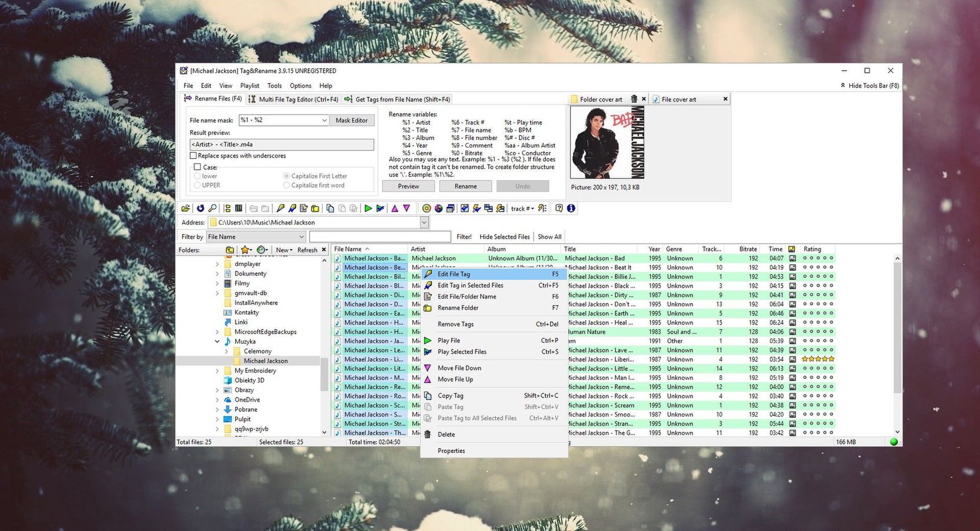Click the columns grid toolbar icon

[239, 209]
